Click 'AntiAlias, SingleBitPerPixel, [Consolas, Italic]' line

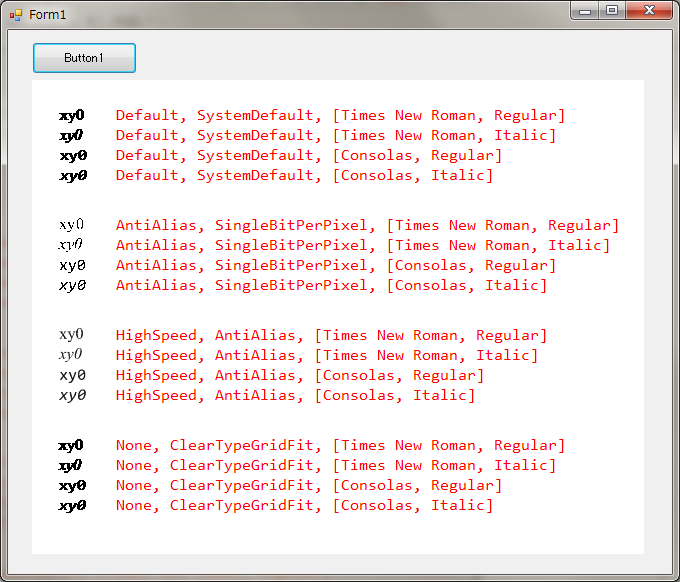click(331, 285)
